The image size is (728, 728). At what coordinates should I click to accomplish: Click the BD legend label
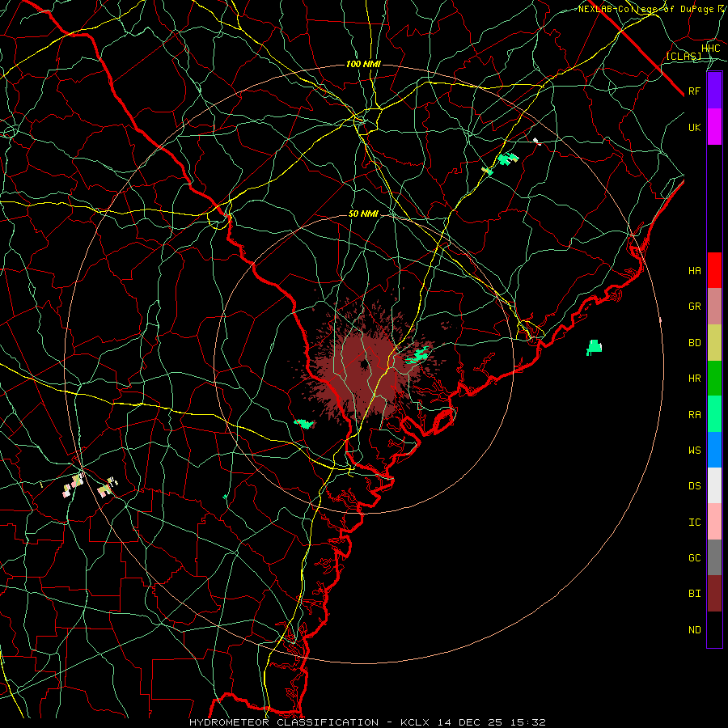(x=694, y=343)
